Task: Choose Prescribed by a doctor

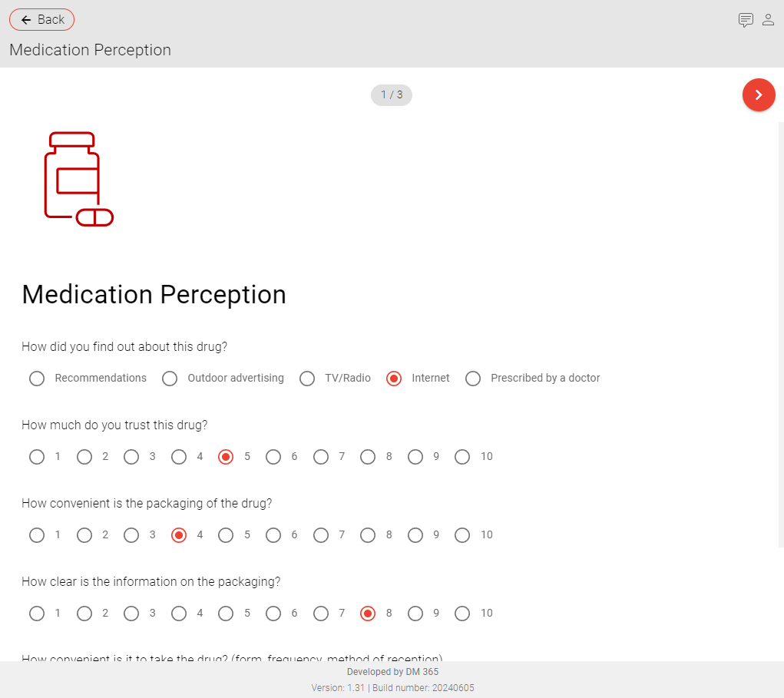Action: (473, 379)
